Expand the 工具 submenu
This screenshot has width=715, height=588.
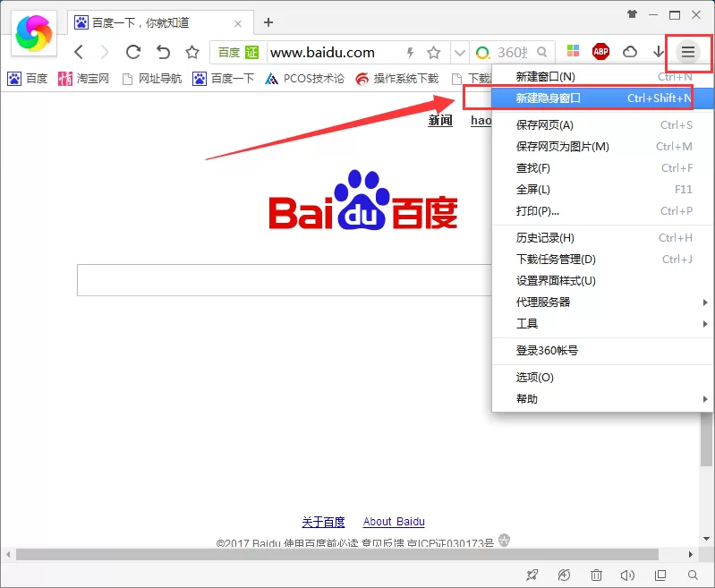pos(603,323)
